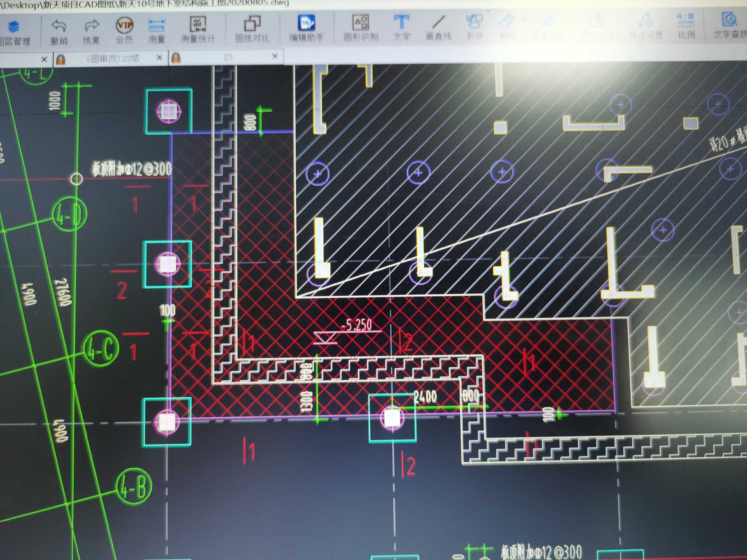747x560 pixels.
Task: Close the leftmost partially visible tab
Action: click(x=44, y=60)
